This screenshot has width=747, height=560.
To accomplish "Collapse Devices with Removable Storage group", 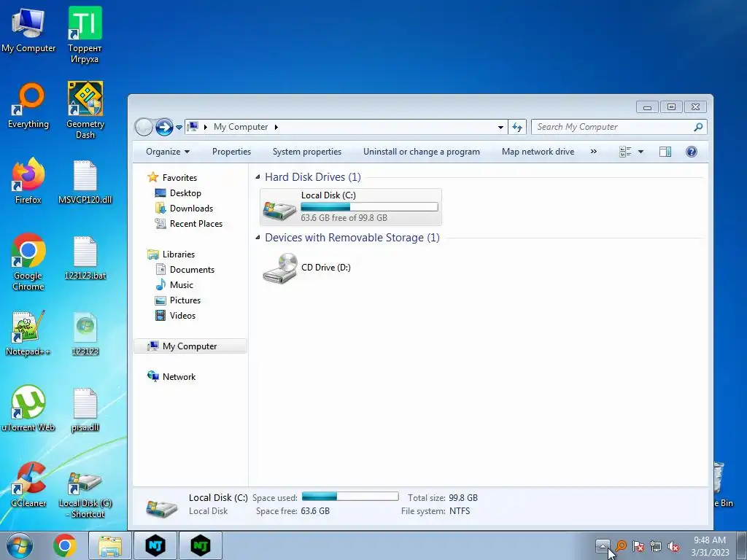I will coord(258,238).
